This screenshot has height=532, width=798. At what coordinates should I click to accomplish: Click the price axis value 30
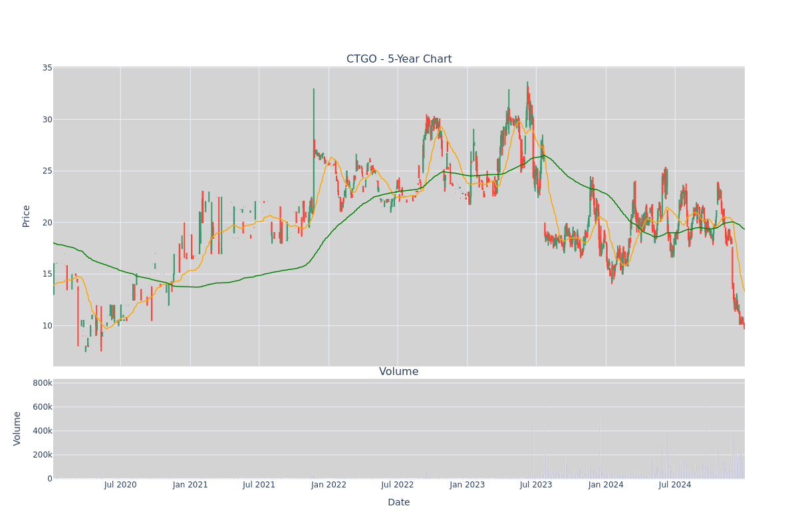47,120
